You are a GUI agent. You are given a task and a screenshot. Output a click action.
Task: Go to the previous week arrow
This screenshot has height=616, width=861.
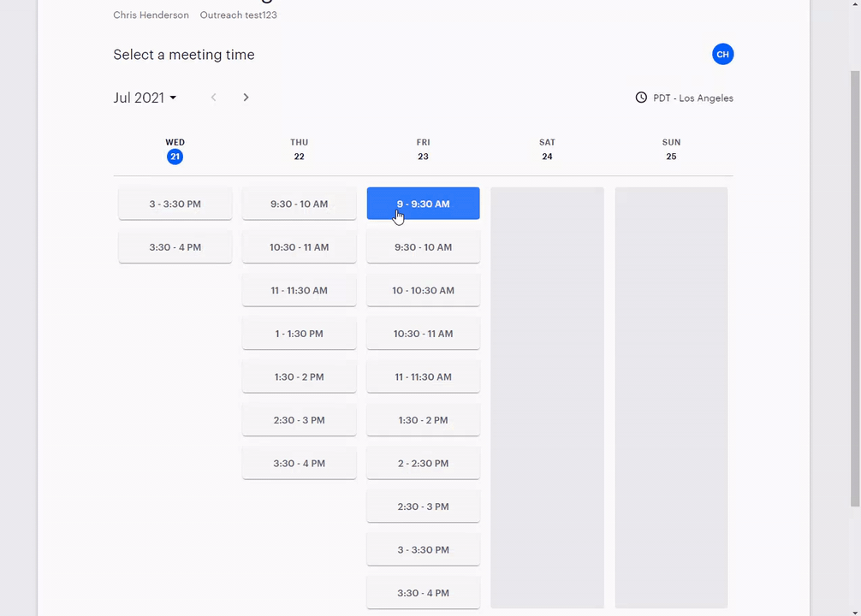click(x=214, y=98)
